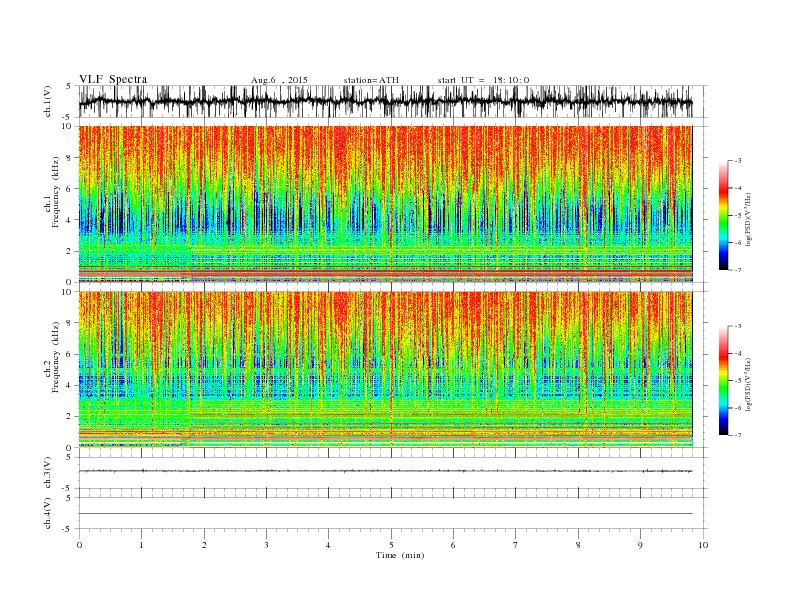
Task: Click time axis tick label "2"
Action: pos(204,545)
